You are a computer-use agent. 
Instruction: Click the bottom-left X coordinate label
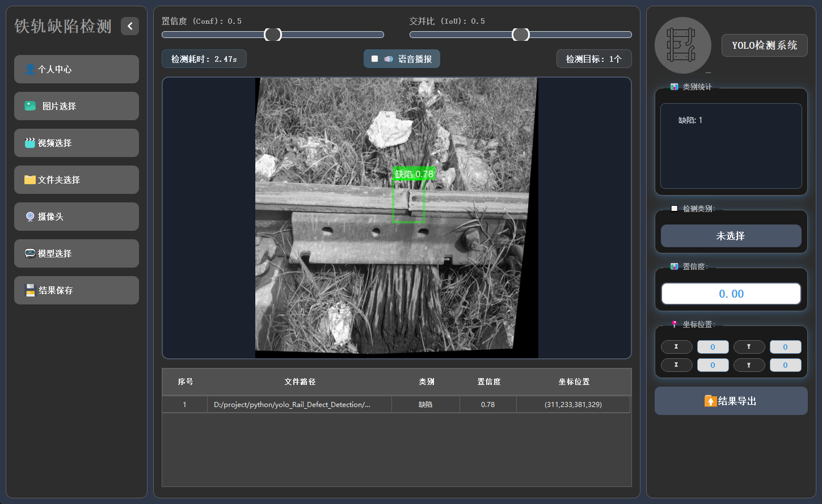point(677,365)
